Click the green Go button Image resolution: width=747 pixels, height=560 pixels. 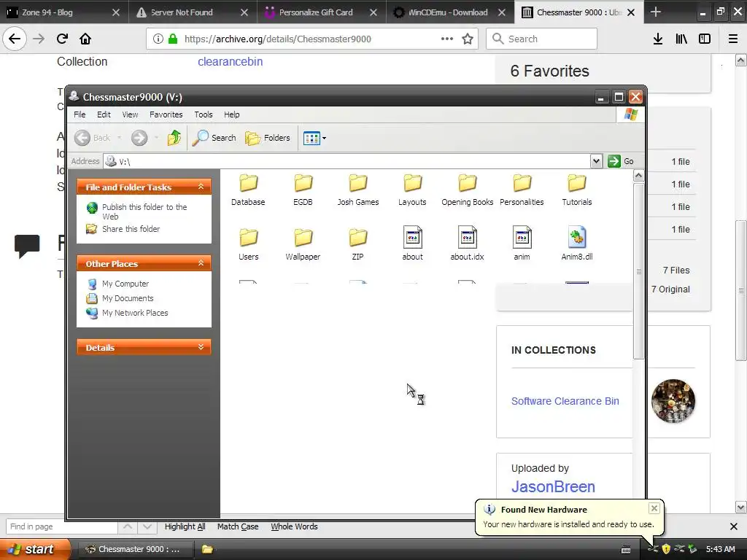coord(621,161)
